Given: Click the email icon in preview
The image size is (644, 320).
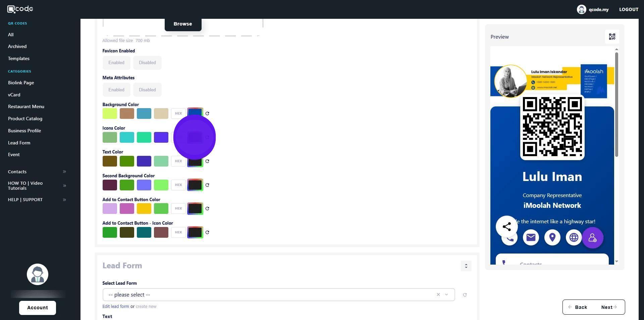Looking at the screenshot, I should (531, 237).
